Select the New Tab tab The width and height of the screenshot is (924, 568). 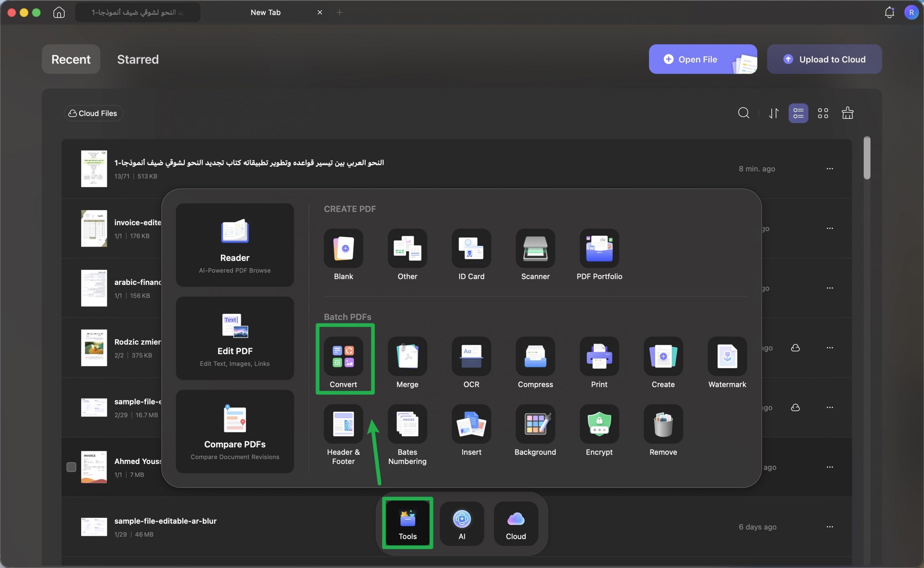tap(265, 12)
